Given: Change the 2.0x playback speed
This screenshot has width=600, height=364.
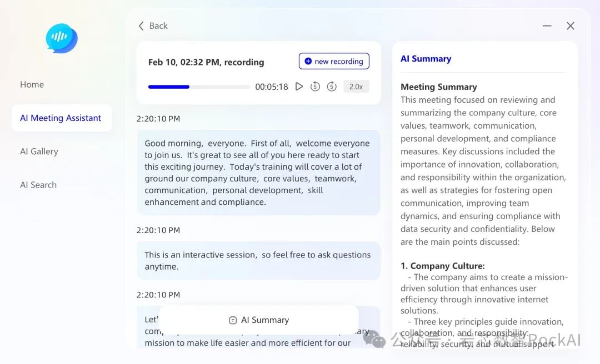Looking at the screenshot, I should pos(356,87).
